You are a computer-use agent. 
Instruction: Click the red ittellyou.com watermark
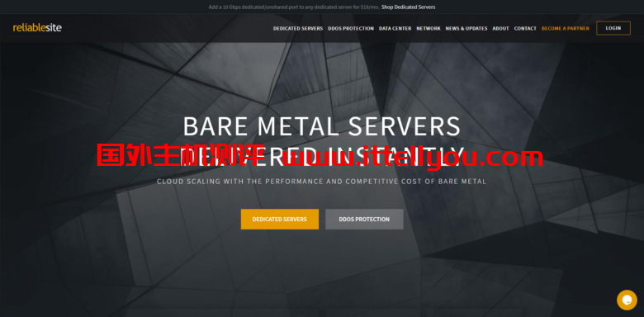[x=320, y=155]
